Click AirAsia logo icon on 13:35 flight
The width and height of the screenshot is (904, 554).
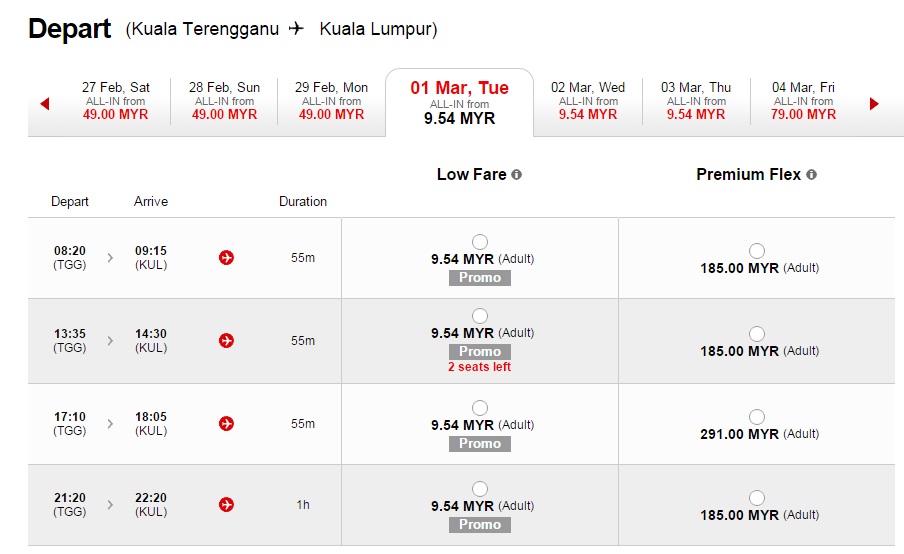[227, 341]
